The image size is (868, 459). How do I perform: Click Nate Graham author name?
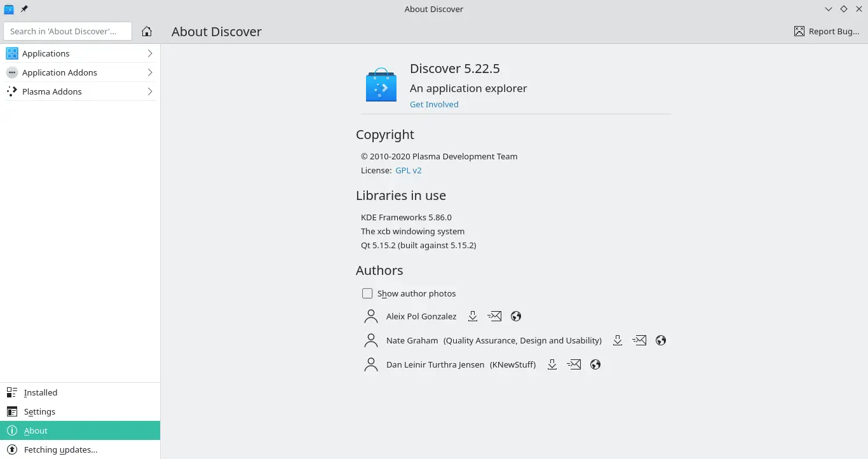[x=412, y=340]
